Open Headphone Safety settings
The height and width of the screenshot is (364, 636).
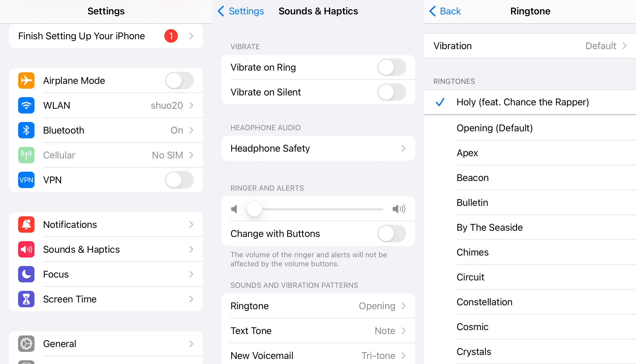pos(318,148)
